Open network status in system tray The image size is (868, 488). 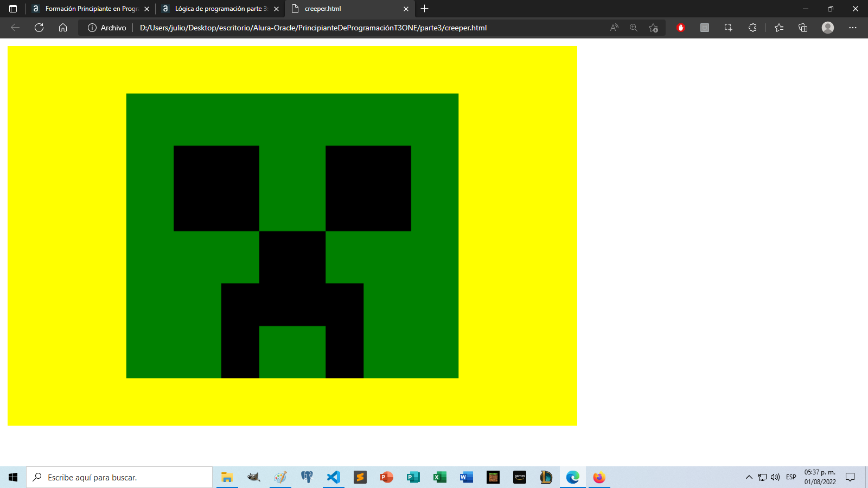pos(762,477)
